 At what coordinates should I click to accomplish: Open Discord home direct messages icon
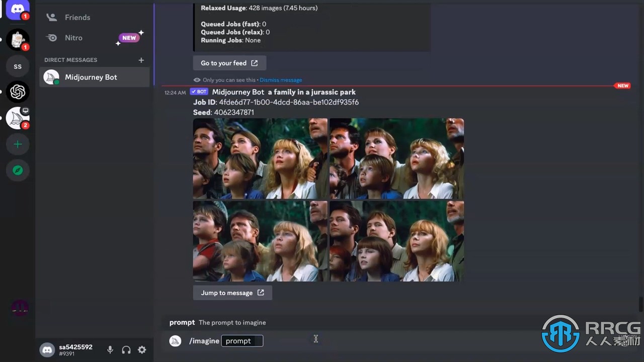pyautogui.click(x=18, y=9)
